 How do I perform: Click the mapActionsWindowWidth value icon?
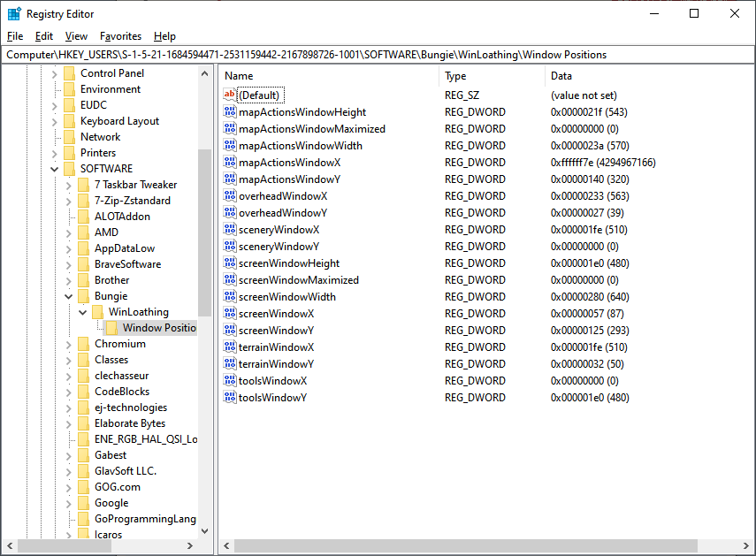click(230, 146)
